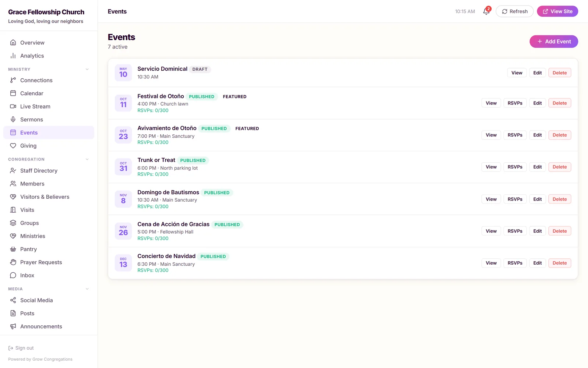Collapse the Media section chevron

pos(87,289)
